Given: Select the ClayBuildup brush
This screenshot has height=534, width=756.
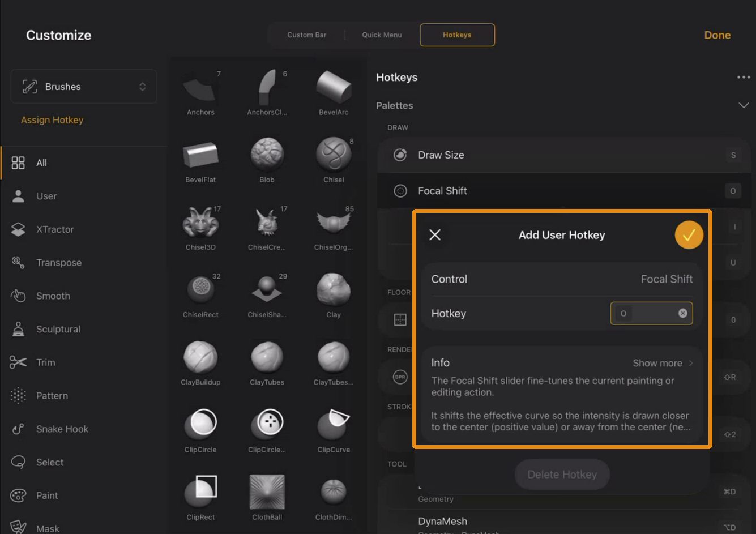Looking at the screenshot, I should (x=200, y=362).
